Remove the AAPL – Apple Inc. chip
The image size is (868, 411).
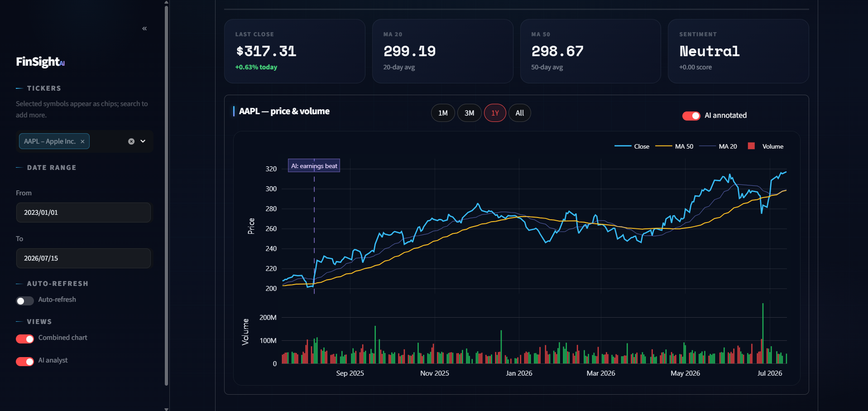point(82,141)
